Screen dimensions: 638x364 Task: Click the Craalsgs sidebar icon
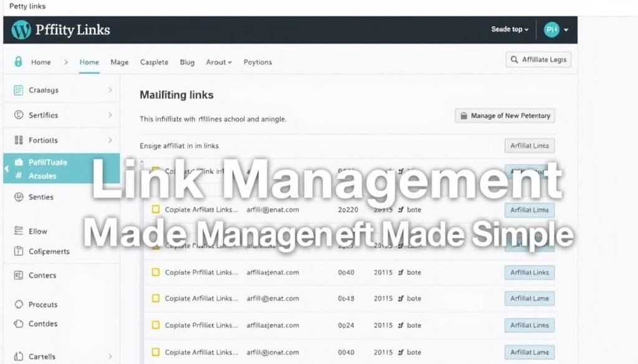18,90
